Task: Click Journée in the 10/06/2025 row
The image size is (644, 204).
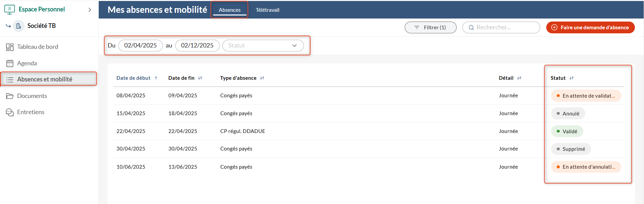Action: pos(508,167)
